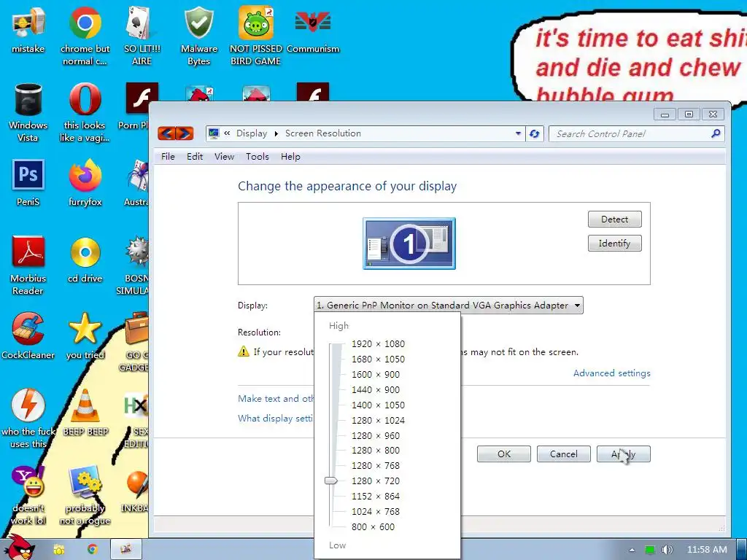Select 1400 × 1050 resolution
Image resolution: width=747 pixels, height=560 pixels.
pos(378,405)
